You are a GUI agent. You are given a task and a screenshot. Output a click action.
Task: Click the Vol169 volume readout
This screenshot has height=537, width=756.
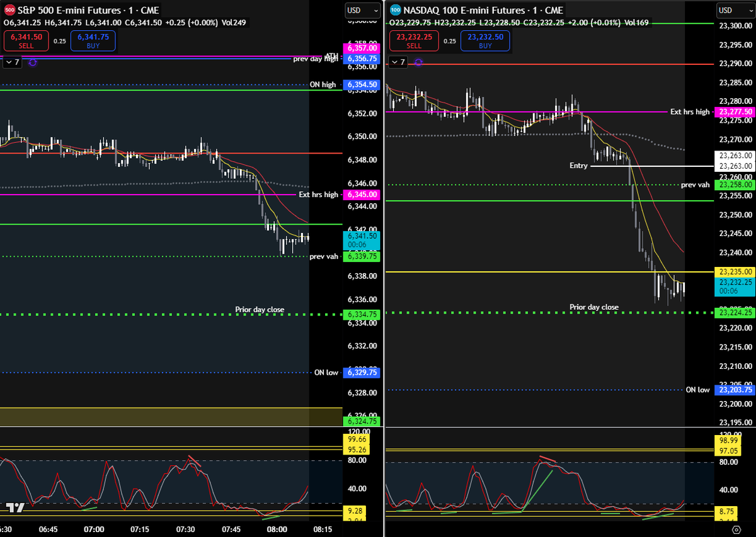[636, 23]
